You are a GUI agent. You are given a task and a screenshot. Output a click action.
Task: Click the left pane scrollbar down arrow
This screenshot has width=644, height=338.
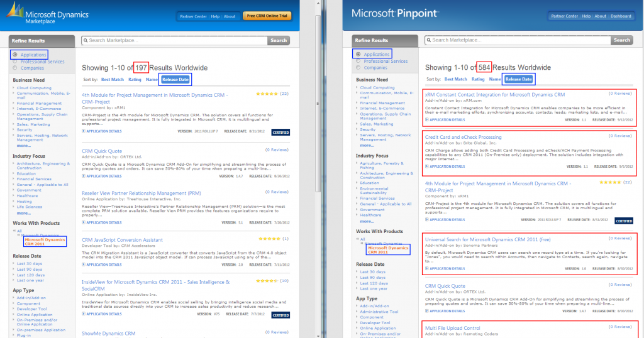pyautogui.click(x=318, y=335)
